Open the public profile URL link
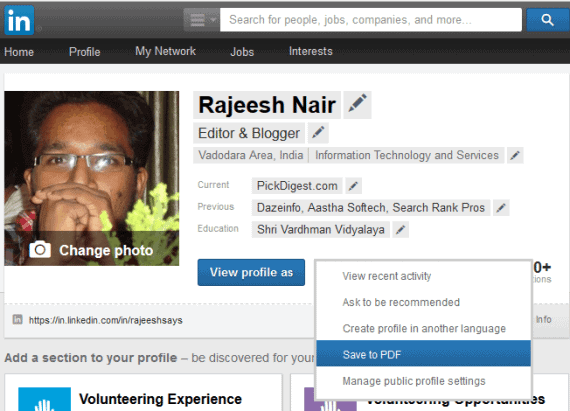The image size is (570, 411). (106, 320)
